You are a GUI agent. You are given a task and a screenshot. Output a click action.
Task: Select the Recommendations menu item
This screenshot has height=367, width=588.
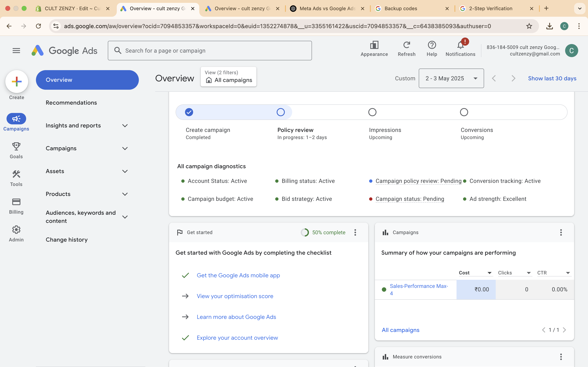[71, 102]
